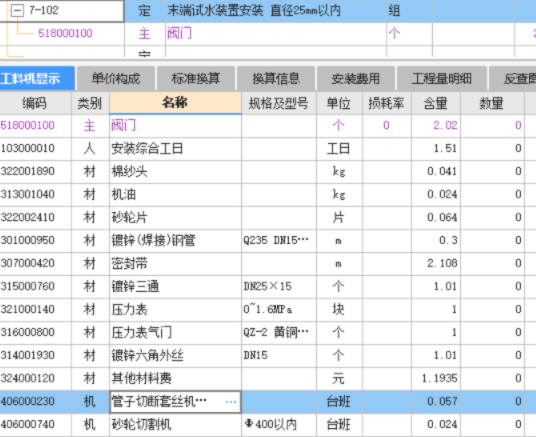The width and height of the screenshot is (536, 437).
Task: Click the 数量 column header
Action: (492, 103)
